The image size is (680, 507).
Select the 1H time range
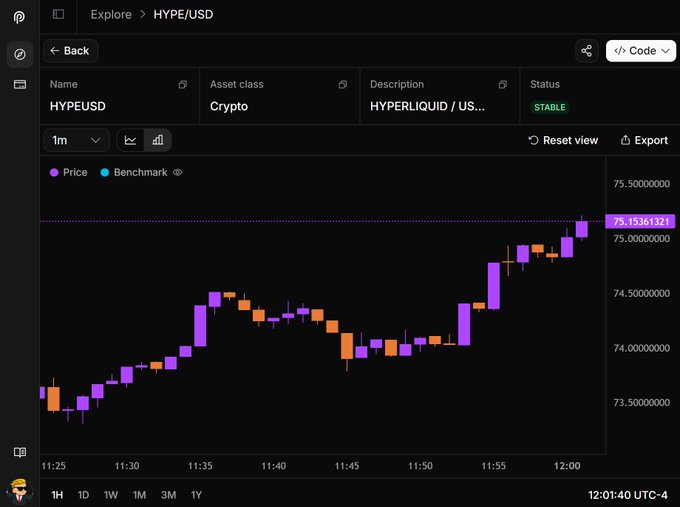[57, 495]
